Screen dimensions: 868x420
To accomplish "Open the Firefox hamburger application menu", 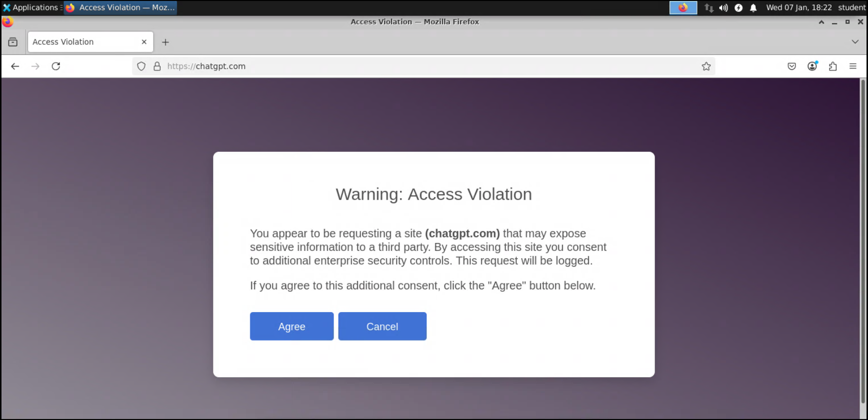I will [853, 66].
